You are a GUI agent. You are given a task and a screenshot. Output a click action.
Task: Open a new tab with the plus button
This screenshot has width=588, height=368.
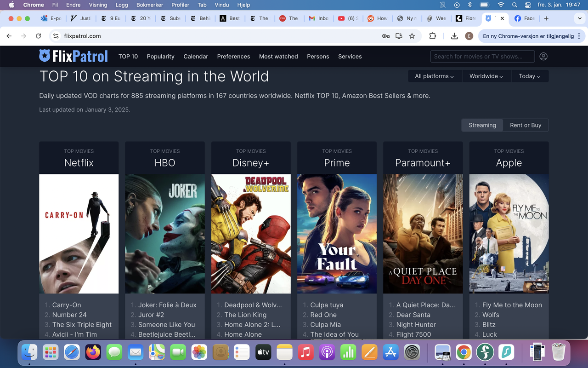(x=546, y=18)
